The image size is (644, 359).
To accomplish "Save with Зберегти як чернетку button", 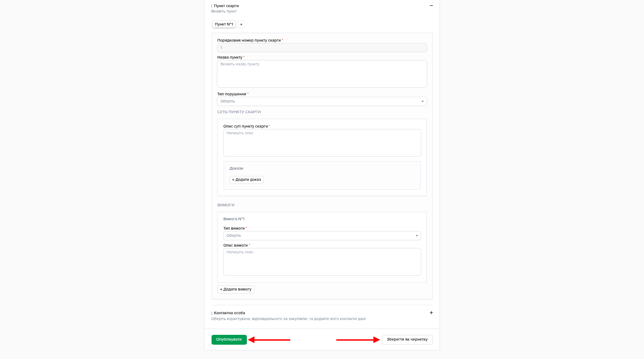I will 407,340.
